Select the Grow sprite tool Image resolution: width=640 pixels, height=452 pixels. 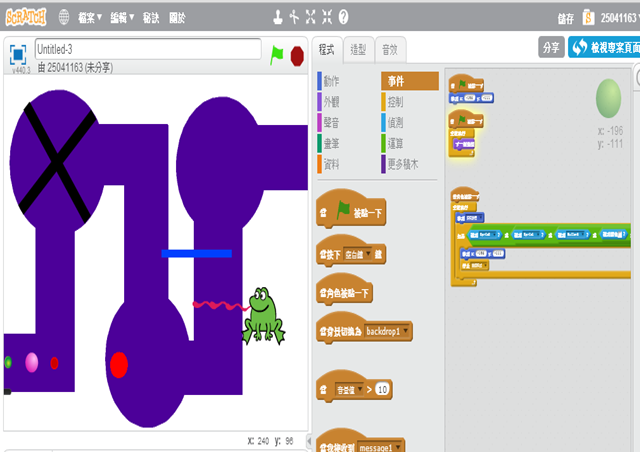(311, 17)
